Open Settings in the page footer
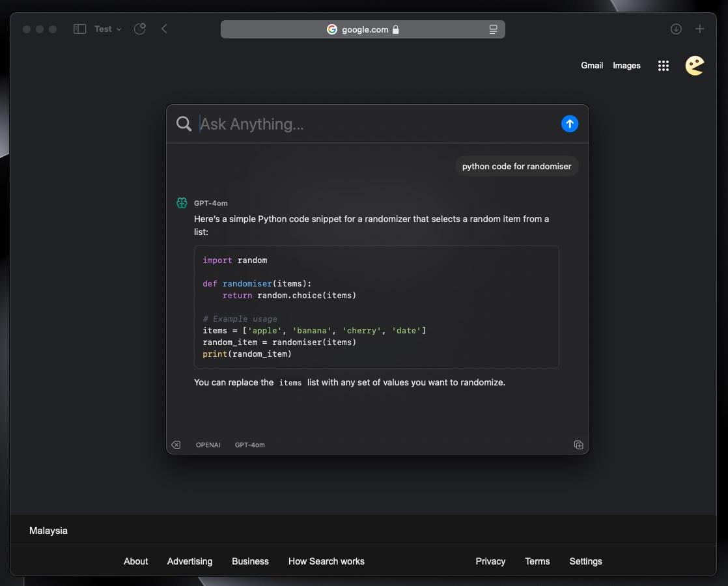The width and height of the screenshot is (728, 586). coord(585,561)
